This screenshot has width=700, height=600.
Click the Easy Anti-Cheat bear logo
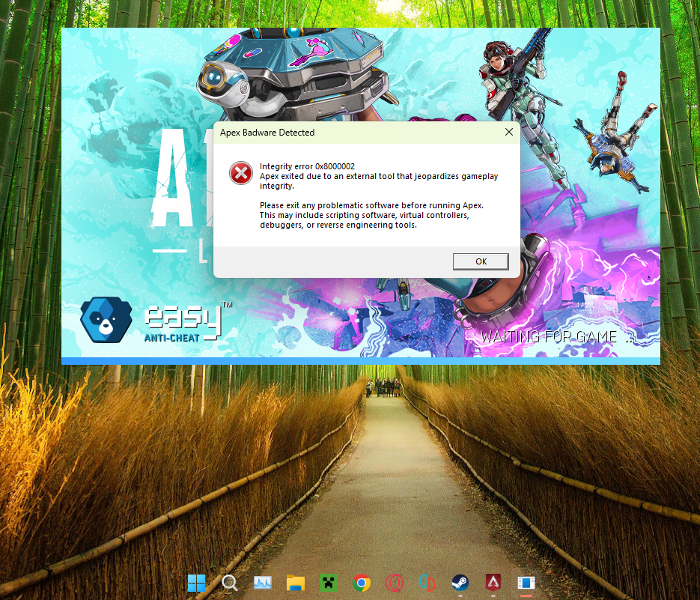pos(106,320)
